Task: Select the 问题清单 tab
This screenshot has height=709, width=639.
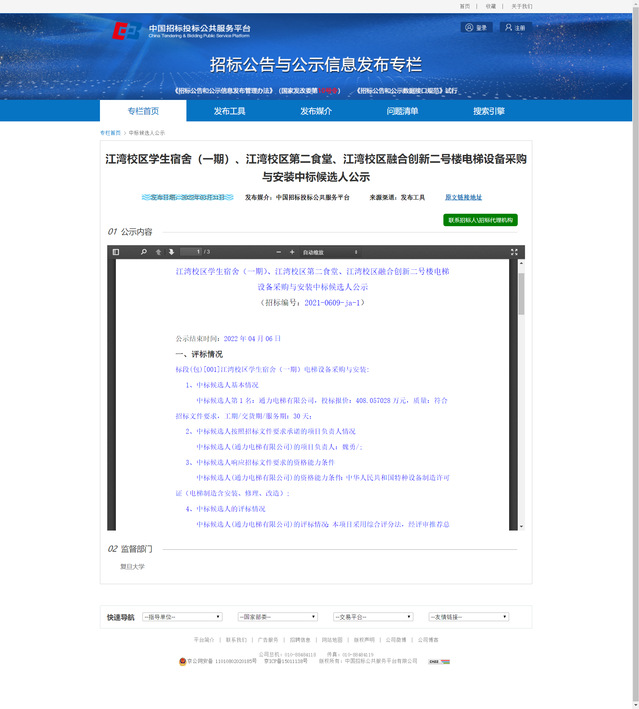Action: point(402,111)
